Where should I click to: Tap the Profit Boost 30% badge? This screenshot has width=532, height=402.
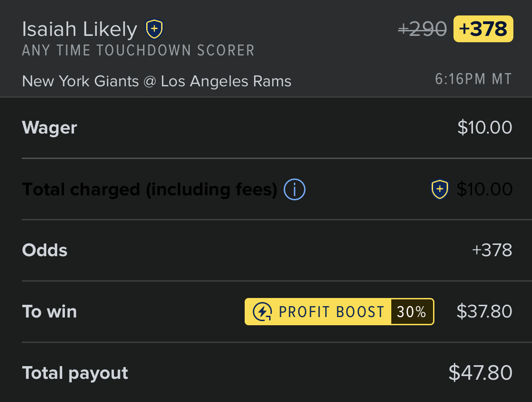tap(339, 312)
